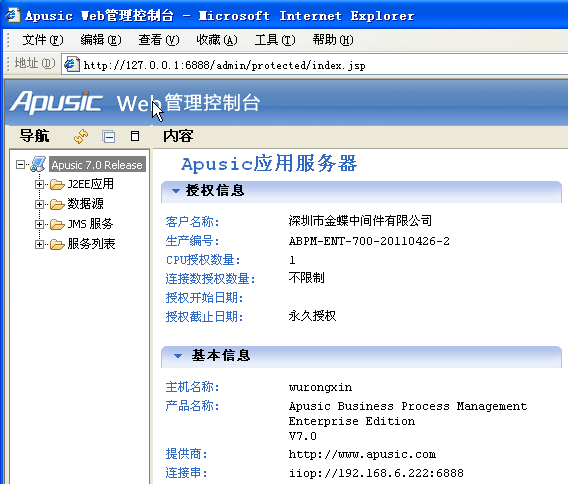Image resolution: width=568 pixels, height=484 pixels.
Task: Open the 文件(F) menu
Action: pos(43,39)
